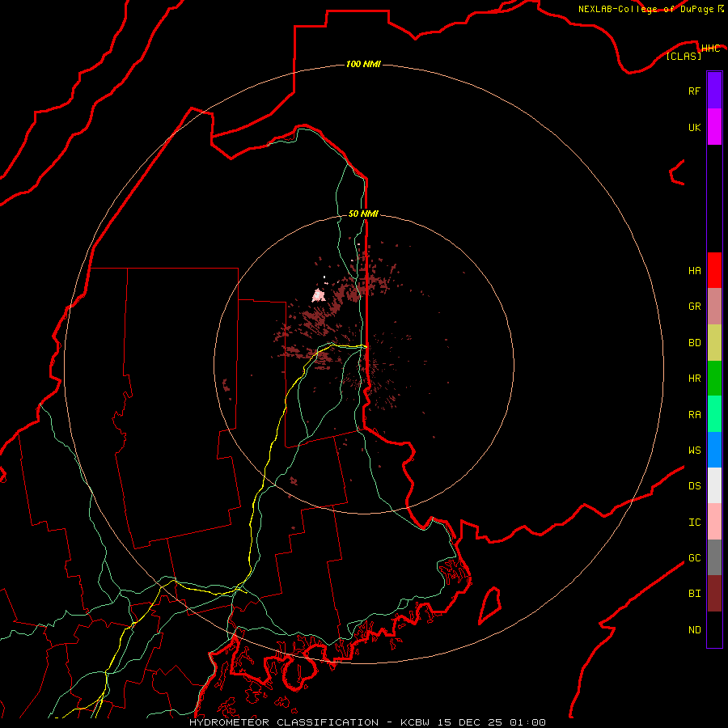Screen dimensions: 728x728
Task: Click the WS legend label
Action: [694, 451]
